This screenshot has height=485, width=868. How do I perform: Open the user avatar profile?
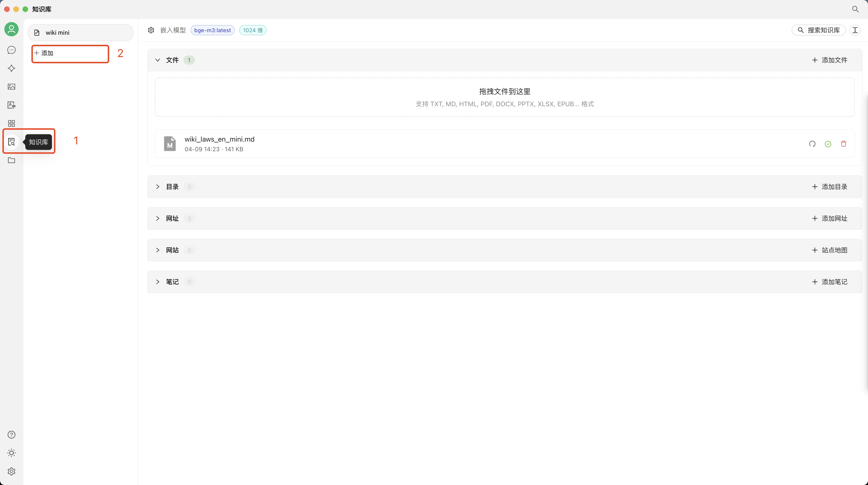pos(11,29)
